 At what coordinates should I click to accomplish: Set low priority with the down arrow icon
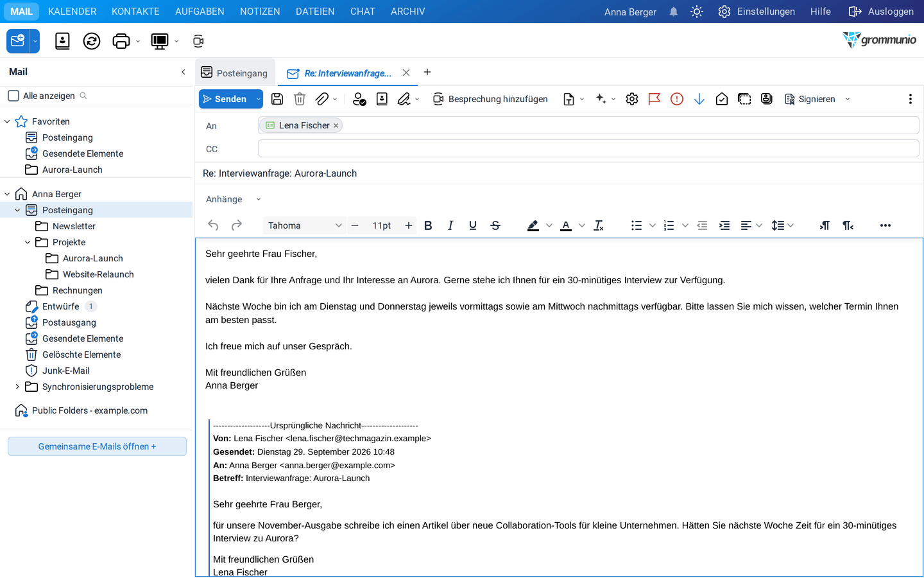tap(699, 99)
